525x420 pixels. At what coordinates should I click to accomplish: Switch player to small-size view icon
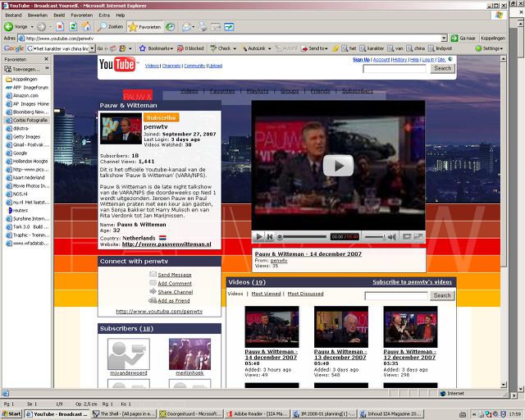pyautogui.click(x=407, y=237)
